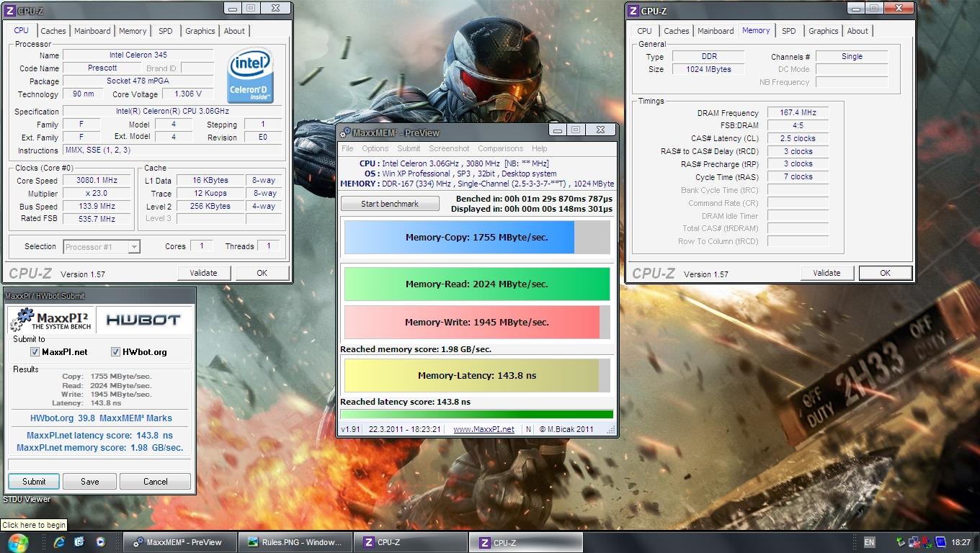Open the About tab in left CPU-Z

[x=234, y=31]
